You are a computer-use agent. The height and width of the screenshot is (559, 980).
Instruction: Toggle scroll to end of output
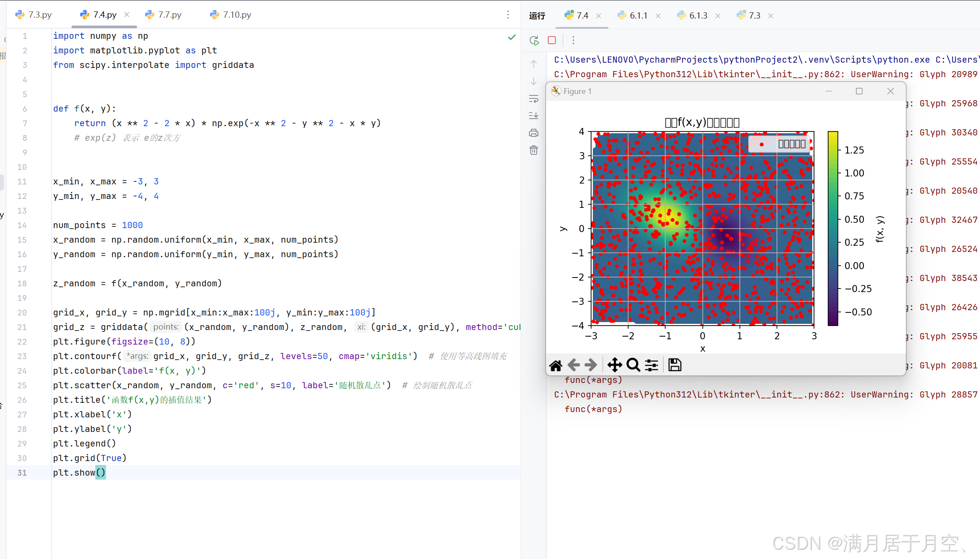[534, 116]
